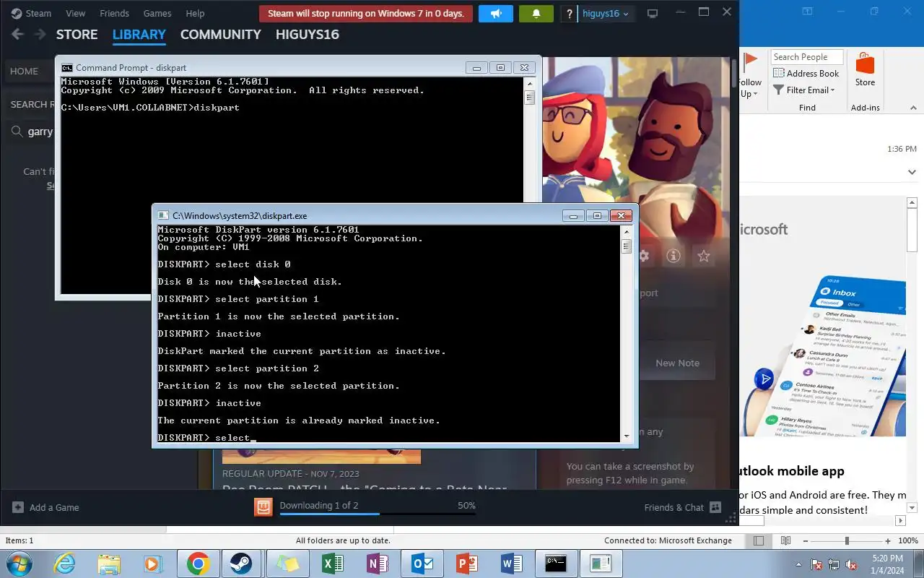Image resolution: width=924 pixels, height=578 pixels.
Task: Click the volume icon in the system tray
Action: pyautogui.click(x=851, y=564)
